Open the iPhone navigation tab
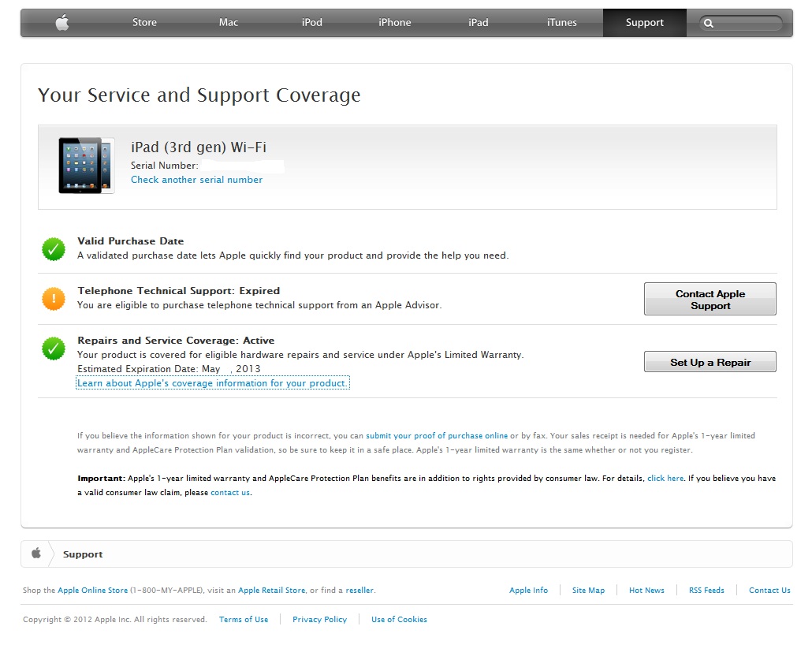 (x=395, y=22)
